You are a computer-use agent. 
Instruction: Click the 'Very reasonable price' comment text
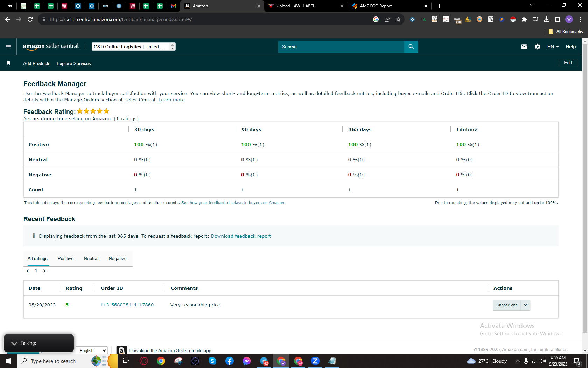point(195,305)
